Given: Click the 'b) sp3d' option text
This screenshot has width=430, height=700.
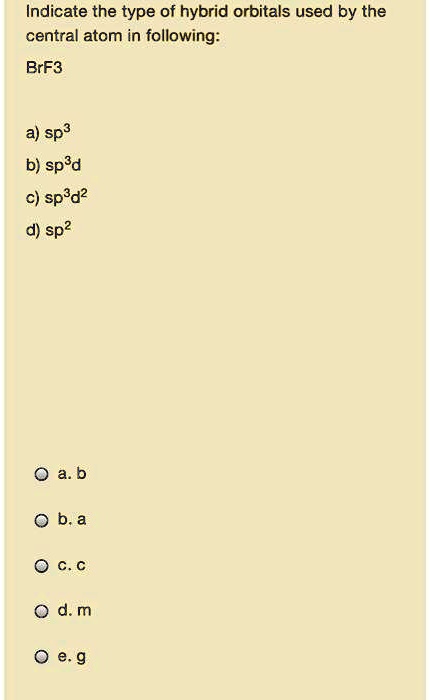Looking at the screenshot, I should point(54,165).
